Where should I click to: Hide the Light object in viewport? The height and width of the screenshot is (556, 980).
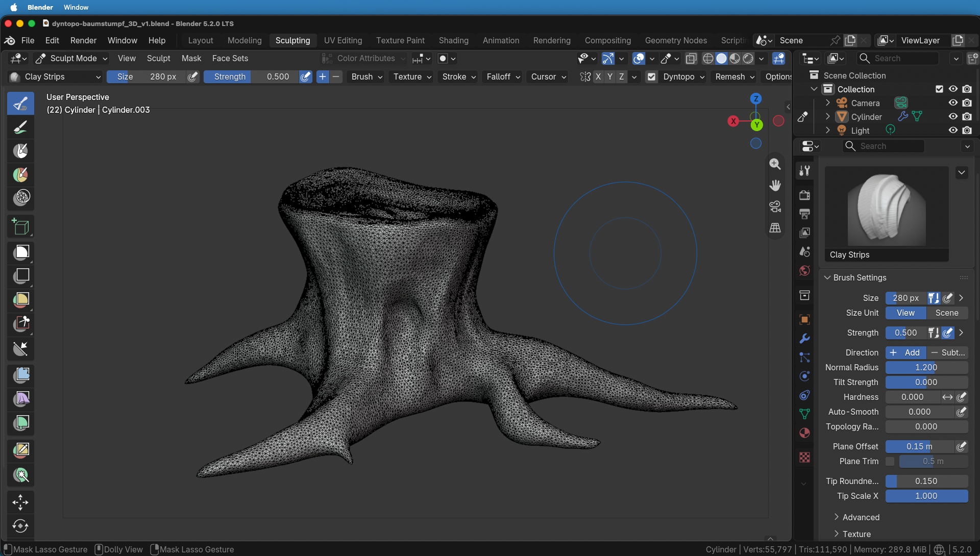[953, 130]
